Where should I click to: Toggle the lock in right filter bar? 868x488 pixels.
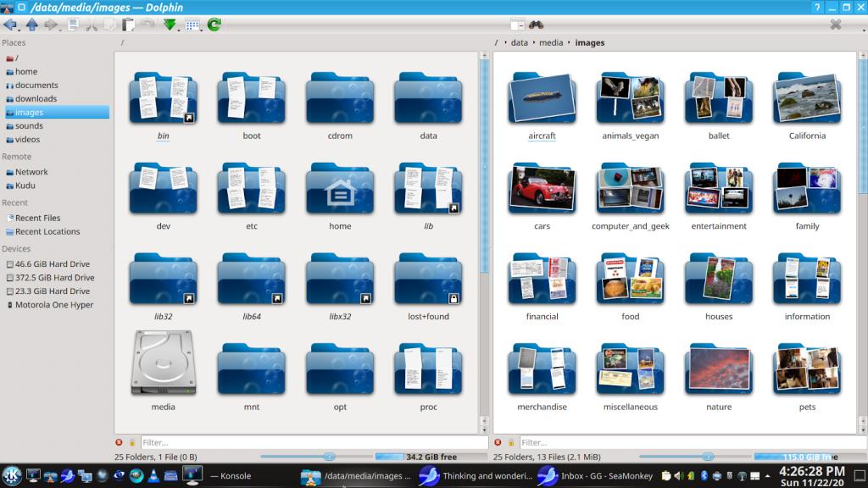coord(511,442)
